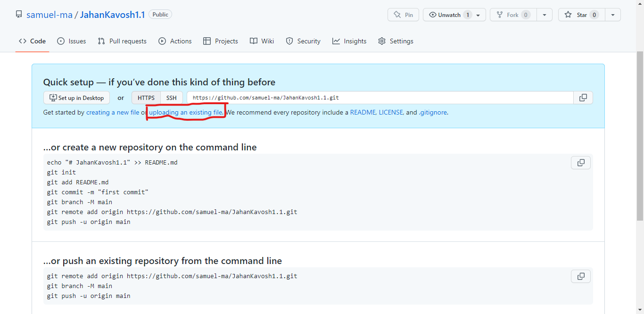Open the Fork options dropdown arrow
Screen dimensions: 644x314
(x=545, y=15)
